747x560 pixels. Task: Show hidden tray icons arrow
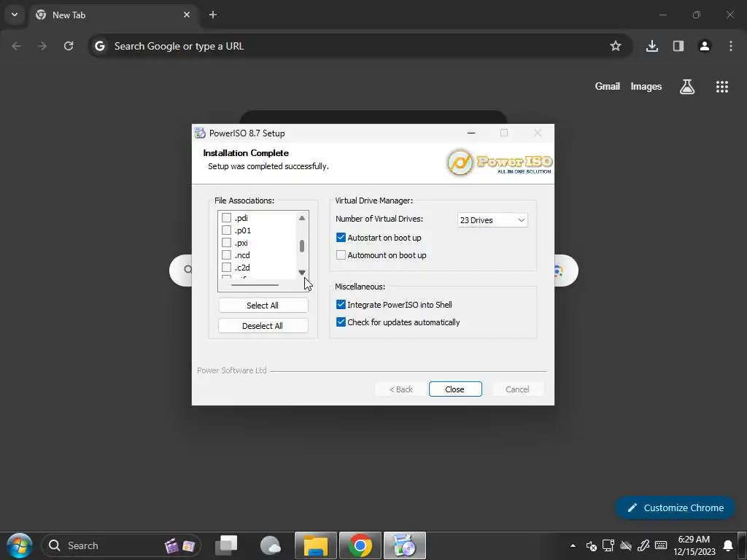pyautogui.click(x=573, y=545)
